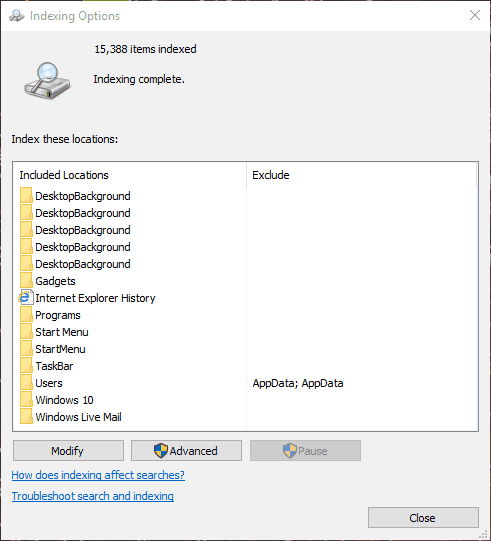This screenshot has height=541, width=491.
Task: Select the "Windows Live Mail" location entry
Action: coord(78,417)
